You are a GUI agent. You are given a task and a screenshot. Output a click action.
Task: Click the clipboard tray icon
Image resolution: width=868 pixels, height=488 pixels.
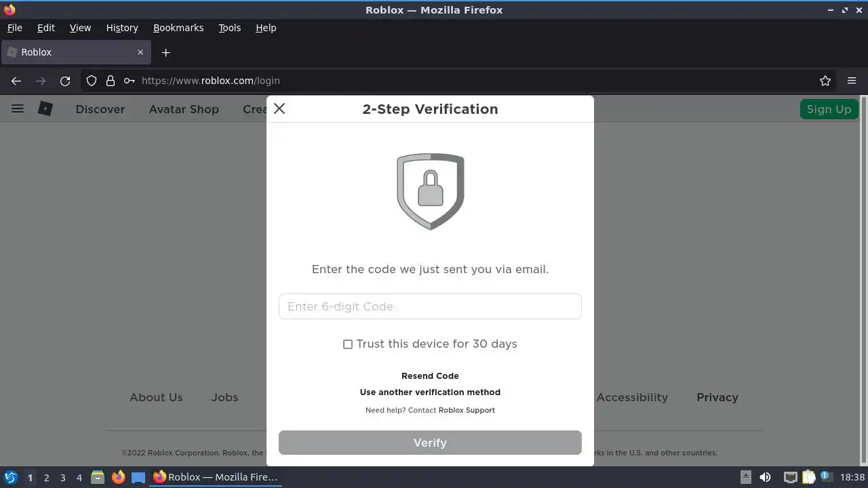[x=808, y=477]
